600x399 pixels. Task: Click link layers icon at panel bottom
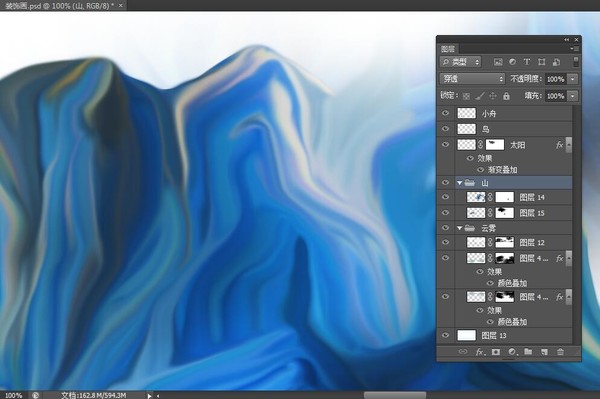click(463, 352)
